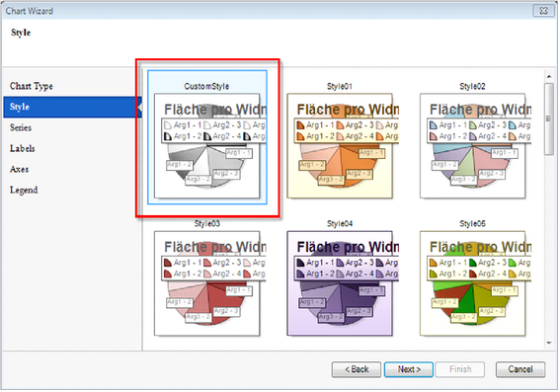Screen dimensions: 560x392
Task: Go to the Style wizard page
Action: click(x=72, y=107)
